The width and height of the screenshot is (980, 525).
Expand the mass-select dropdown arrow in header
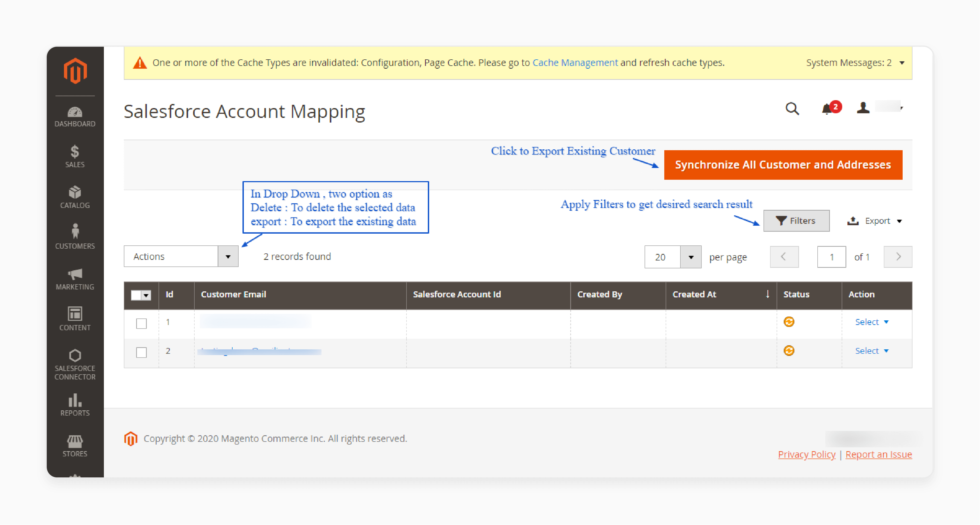pyautogui.click(x=146, y=295)
